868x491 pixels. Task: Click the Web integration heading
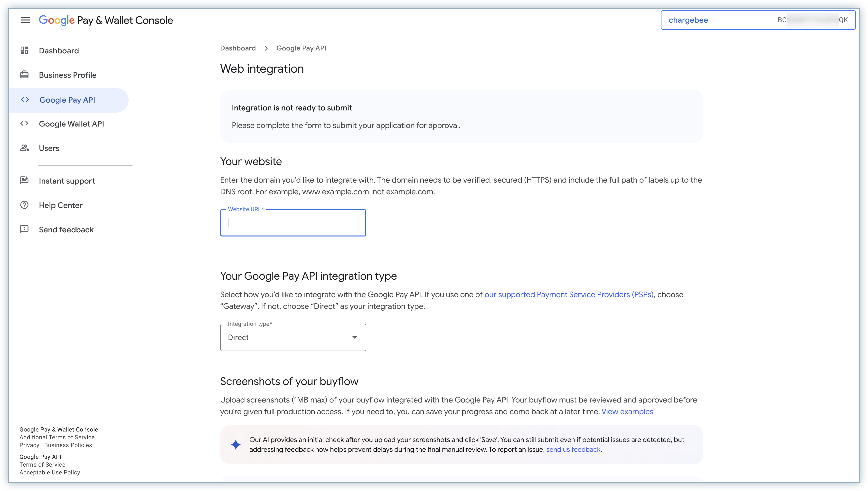[x=262, y=69]
